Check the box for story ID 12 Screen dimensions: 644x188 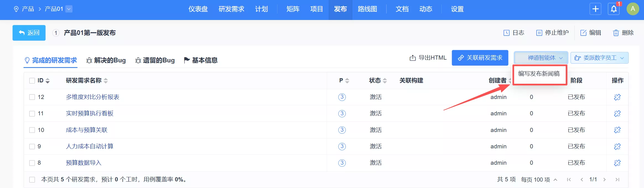pos(32,97)
